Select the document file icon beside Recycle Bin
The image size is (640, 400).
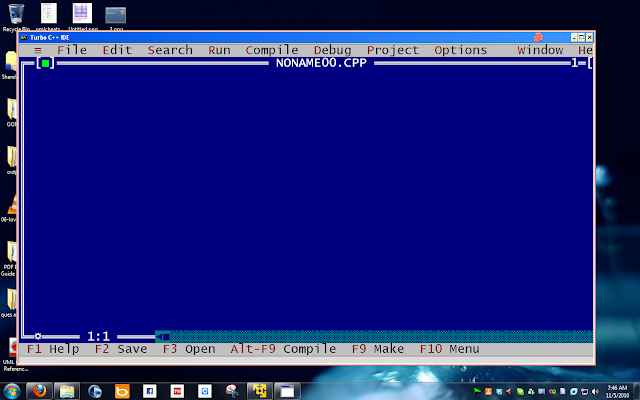pyautogui.click(x=49, y=18)
